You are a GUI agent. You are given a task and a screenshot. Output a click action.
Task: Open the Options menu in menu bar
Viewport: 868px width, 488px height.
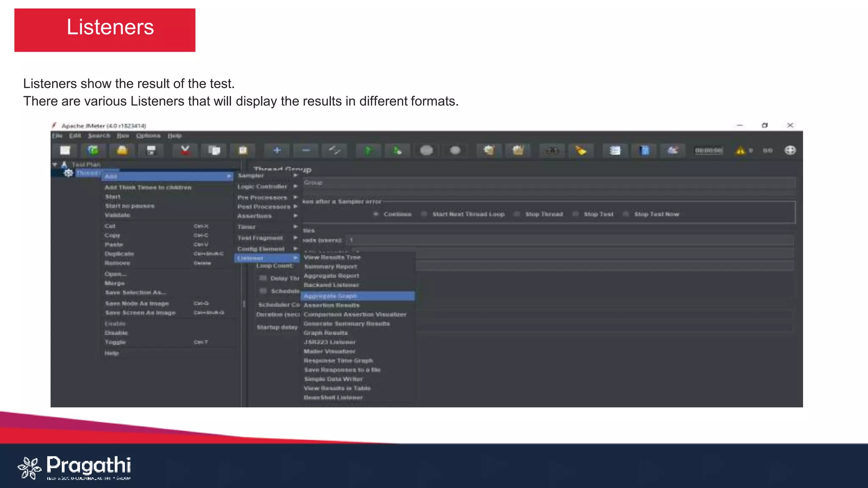(148, 136)
